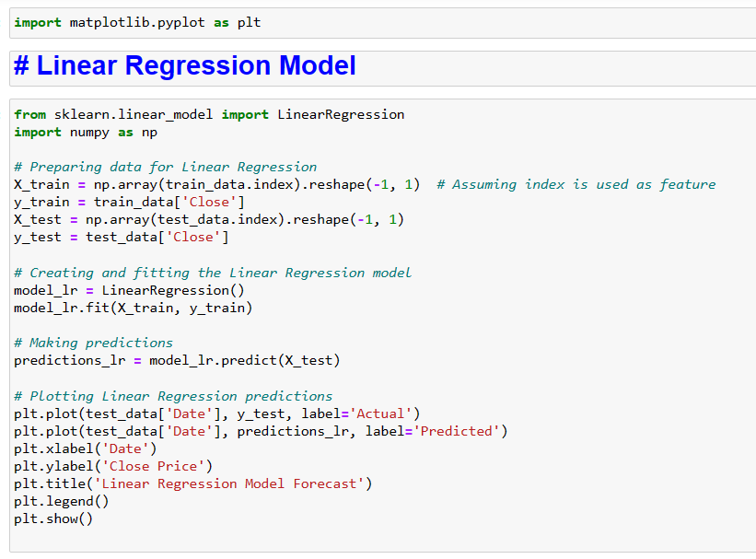Click the model_lr.fit(X_train, y_train) line
Image resolution: width=756 pixels, height=559 pixels.
pos(133,308)
